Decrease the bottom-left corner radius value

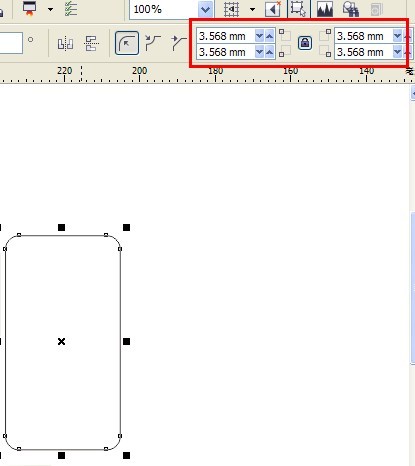(x=259, y=52)
